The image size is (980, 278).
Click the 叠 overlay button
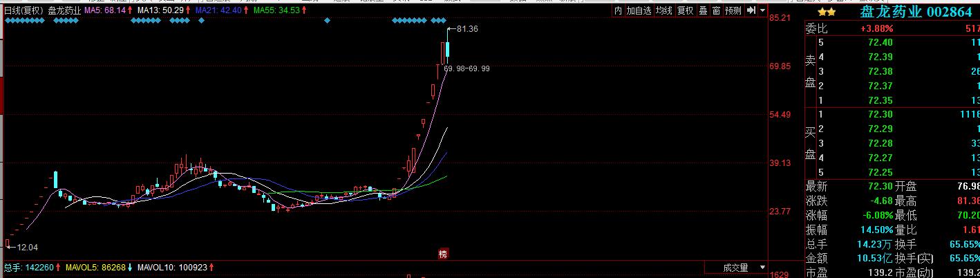(703, 10)
